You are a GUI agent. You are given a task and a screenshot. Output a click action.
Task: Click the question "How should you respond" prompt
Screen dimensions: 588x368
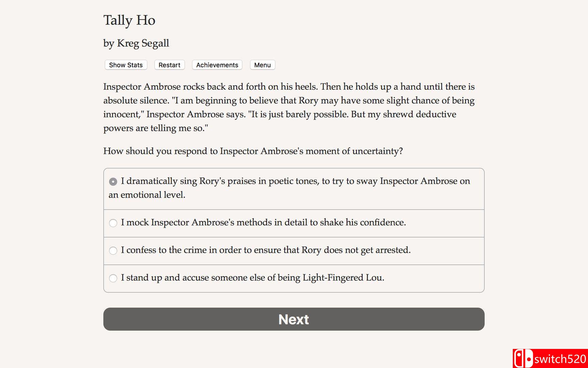(x=253, y=151)
